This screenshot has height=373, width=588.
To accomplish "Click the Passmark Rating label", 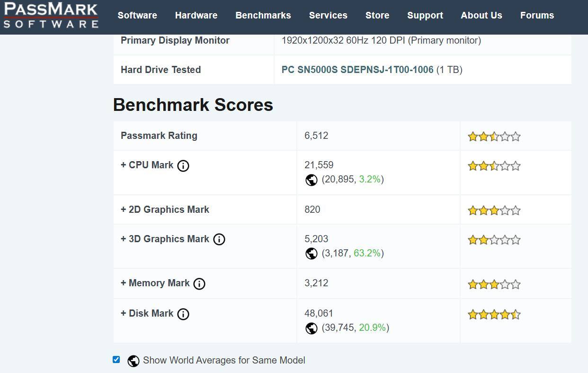I will [x=159, y=136].
